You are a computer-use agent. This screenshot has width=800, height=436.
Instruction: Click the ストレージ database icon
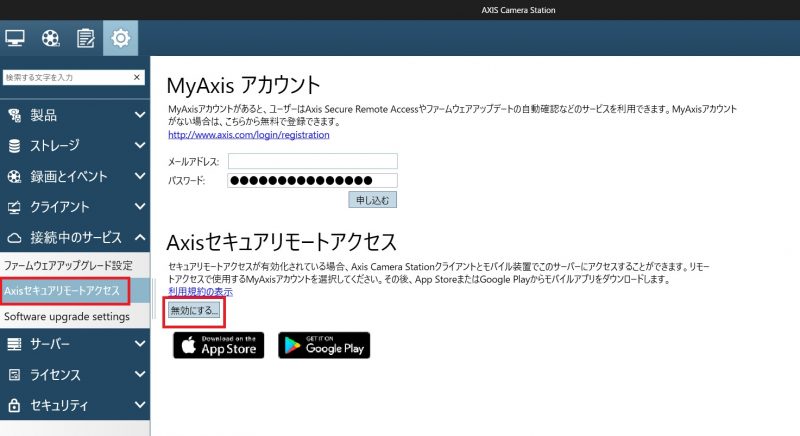tap(14, 146)
